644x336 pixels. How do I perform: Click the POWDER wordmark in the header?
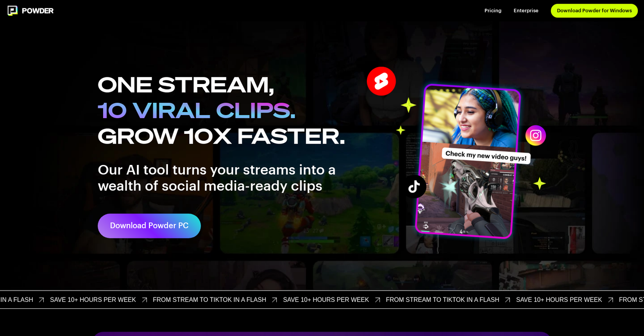pyautogui.click(x=38, y=10)
